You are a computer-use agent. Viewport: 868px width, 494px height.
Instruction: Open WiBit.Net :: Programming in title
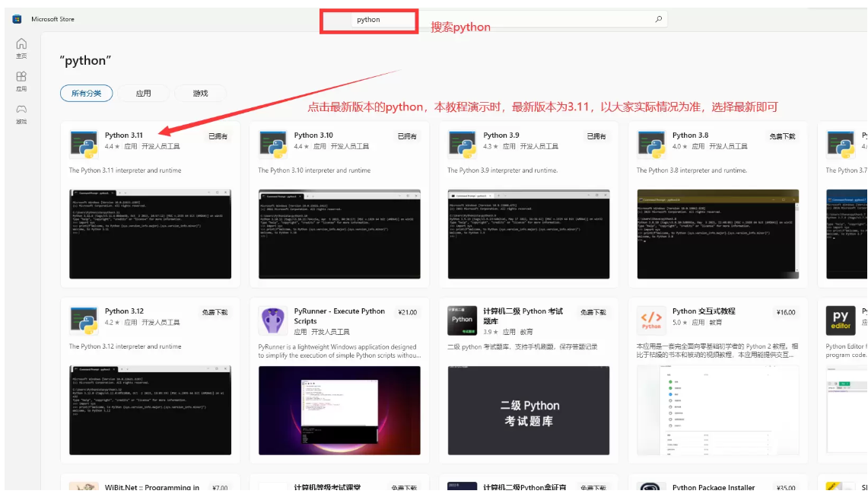coord(152,487)
